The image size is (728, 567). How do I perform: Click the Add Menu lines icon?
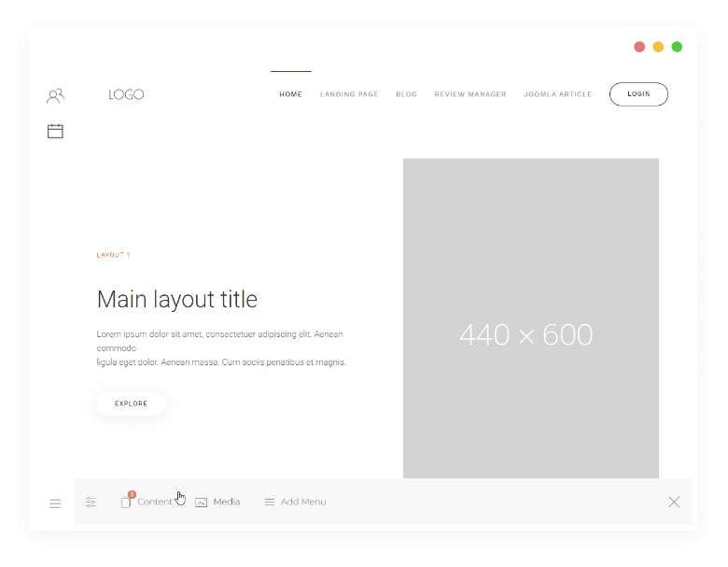point(270,502)
